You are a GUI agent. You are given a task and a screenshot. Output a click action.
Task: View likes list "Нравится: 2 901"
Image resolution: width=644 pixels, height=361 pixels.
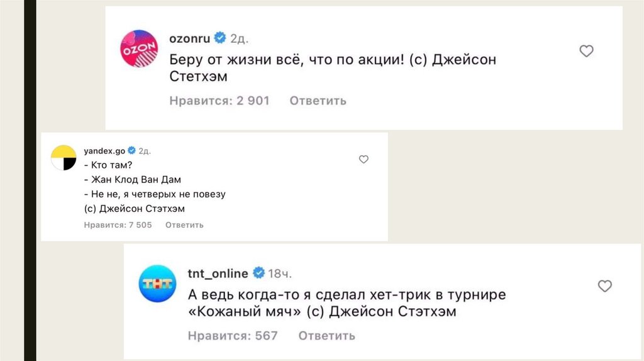(x=219, y=101)
